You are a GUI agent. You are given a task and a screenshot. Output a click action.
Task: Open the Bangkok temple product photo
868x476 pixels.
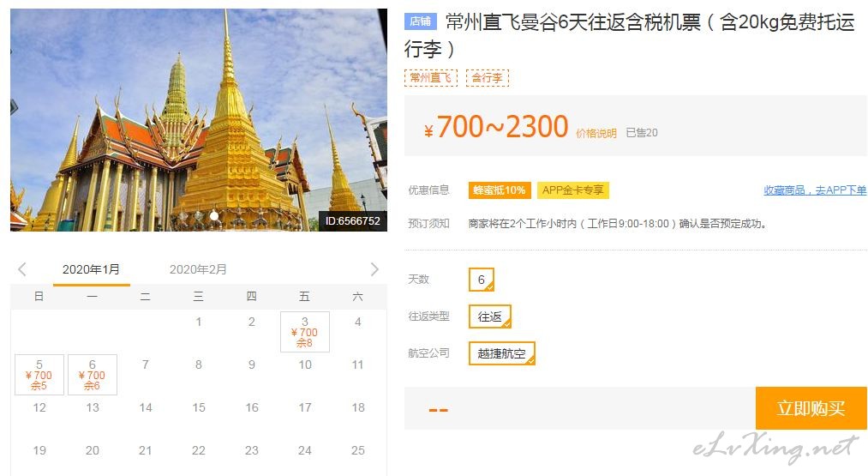coord(198,120)
